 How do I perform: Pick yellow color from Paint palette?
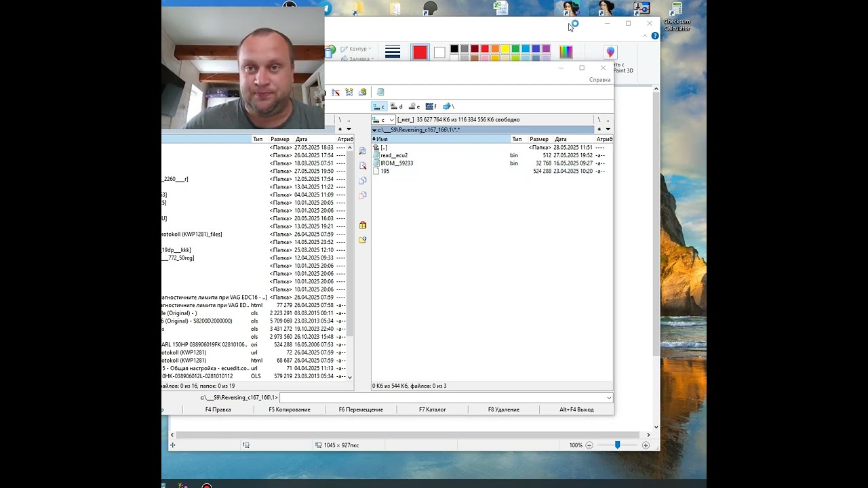click(505, 49)
